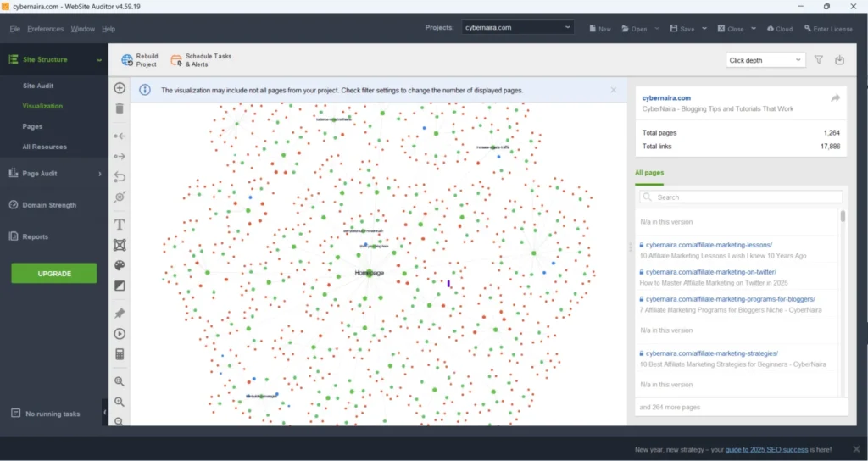The image size is (868, 461).
Task: Click the play circle icon
Action: pos(120,334)
